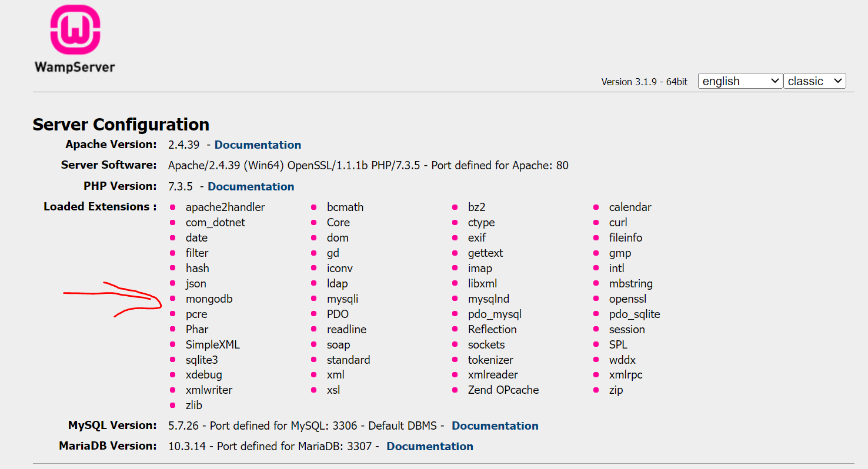Click the gd extension entry
The height and width of the screenshot is (469, 868).
333,253
